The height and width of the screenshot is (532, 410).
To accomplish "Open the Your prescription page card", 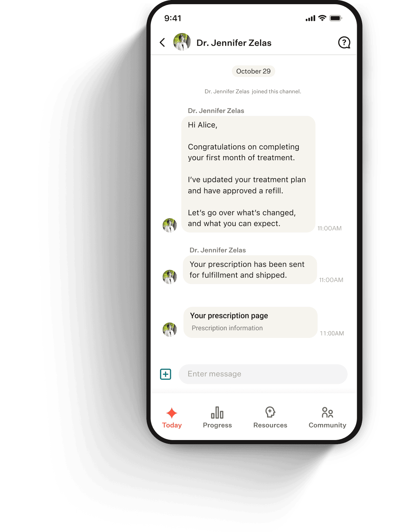I will (250, 322).
